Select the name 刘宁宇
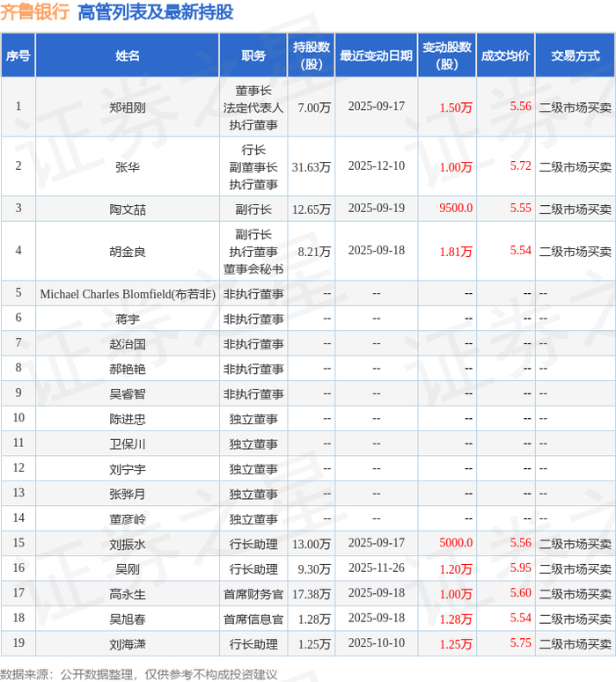616x682 pixels. click(127, 469)
